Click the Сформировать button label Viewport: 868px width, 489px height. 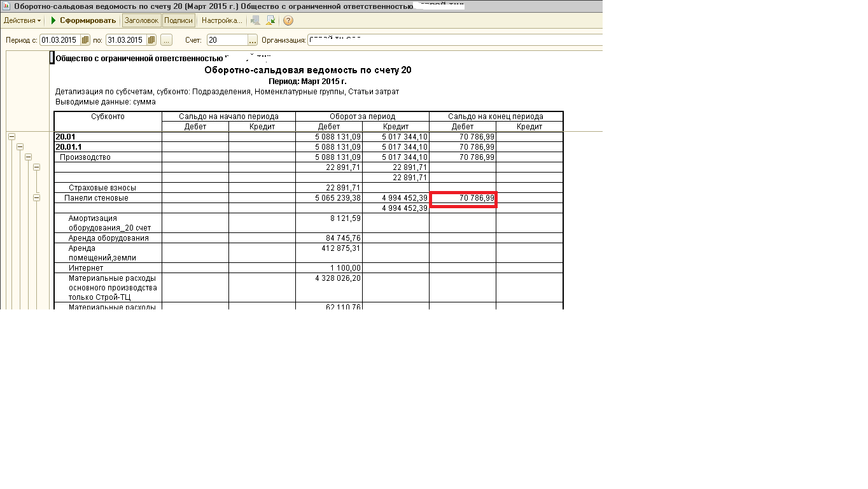click(x=88, y=20)
